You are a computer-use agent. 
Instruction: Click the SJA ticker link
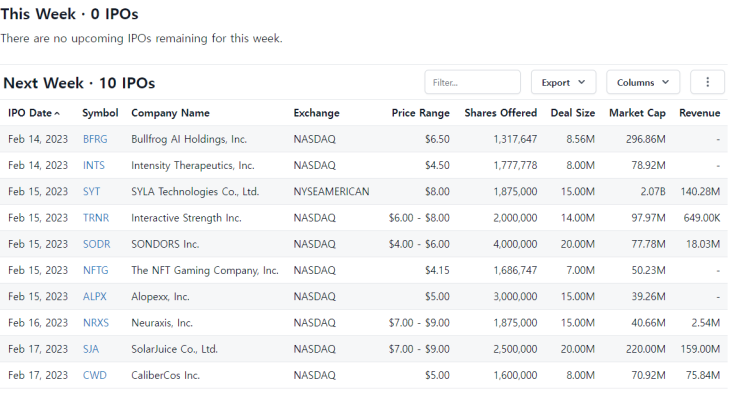(91, 349)
